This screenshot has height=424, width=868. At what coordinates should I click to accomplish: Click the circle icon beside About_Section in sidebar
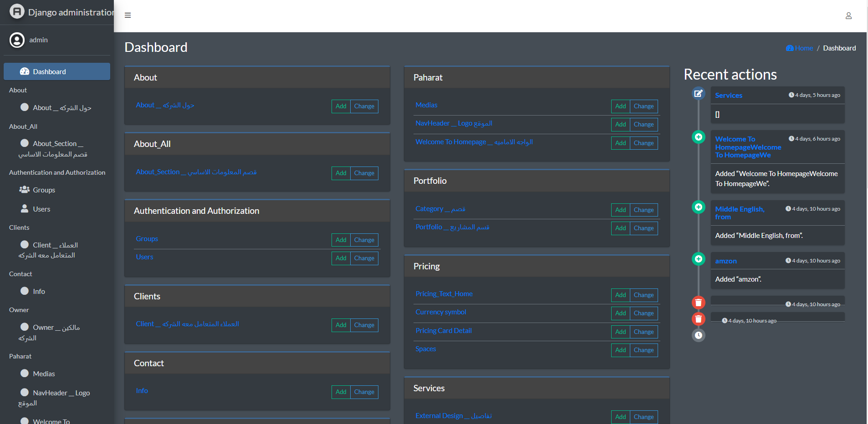(25, 143)
